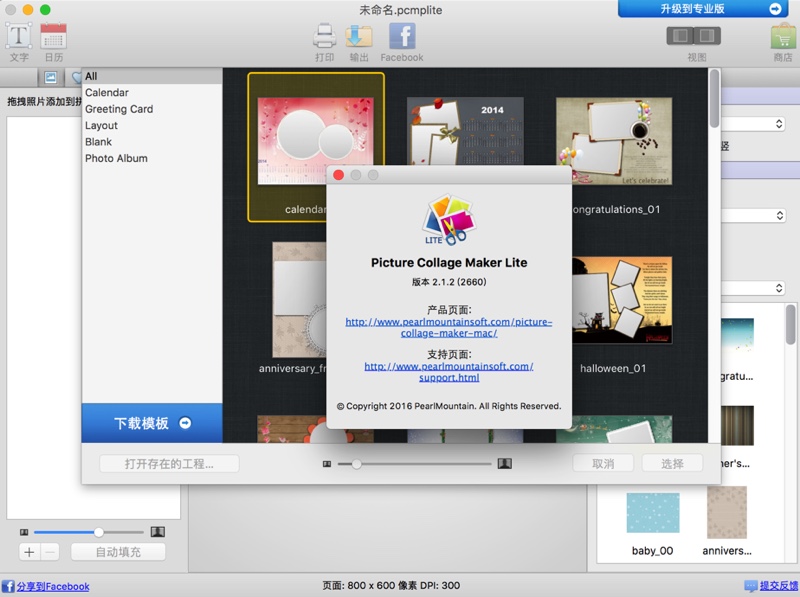Viewport: 800px width, 597px height.
Task: Open the second dropdown in right panel
Action: [753, 215]
